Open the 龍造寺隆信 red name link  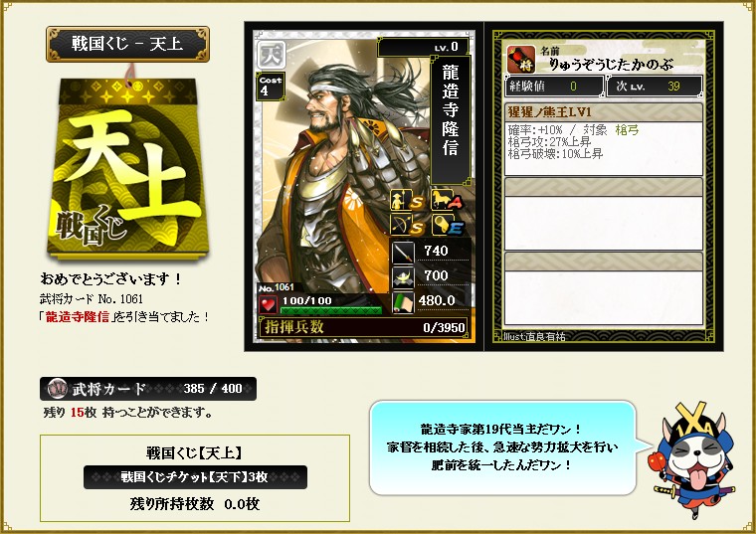pos(78,316)
